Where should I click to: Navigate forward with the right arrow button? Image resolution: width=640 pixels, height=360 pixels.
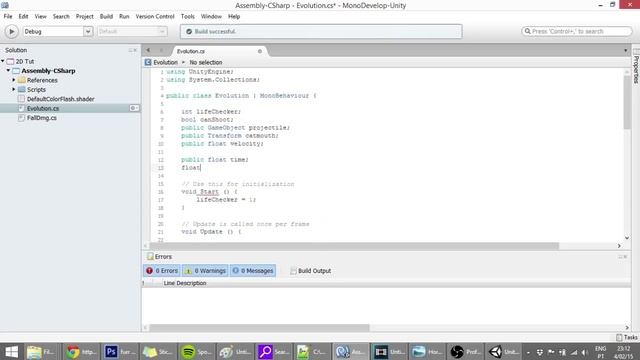161,50
